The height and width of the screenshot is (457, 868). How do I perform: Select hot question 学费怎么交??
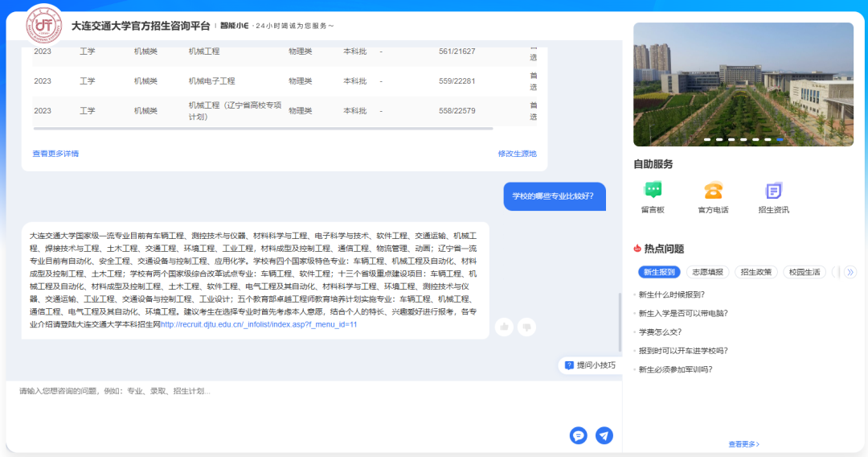(660, 332)
